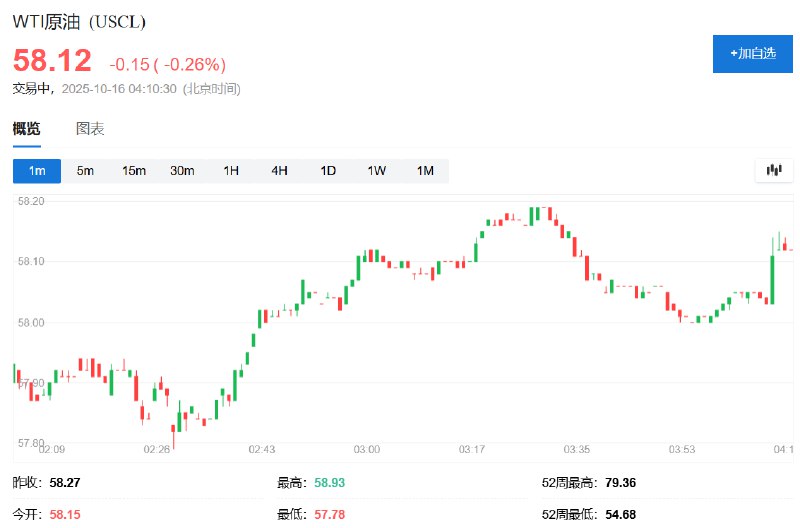Image resolution: width=800 pixels, height=528 pixels.
Task: Open the candlestick chart type icon
Action: click(x=773, y=170)
